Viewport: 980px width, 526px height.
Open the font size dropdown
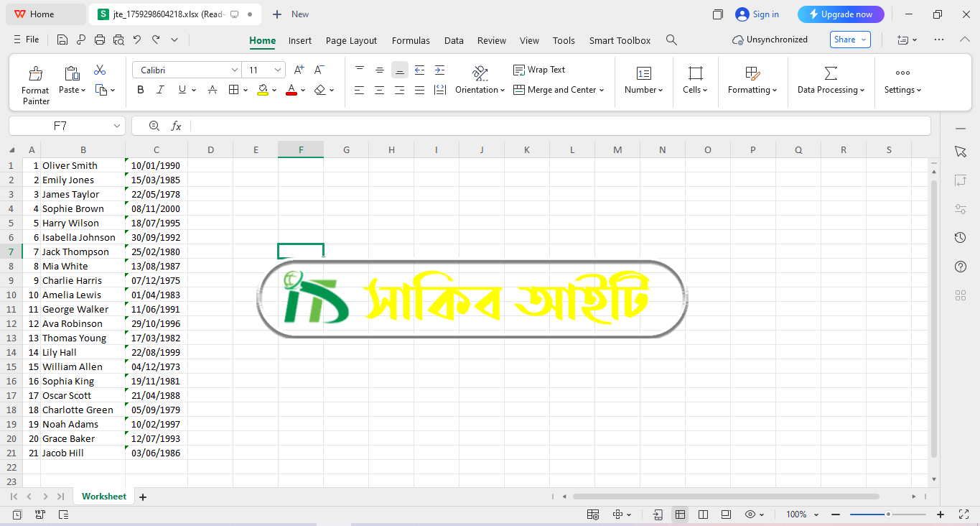[277, 70]
